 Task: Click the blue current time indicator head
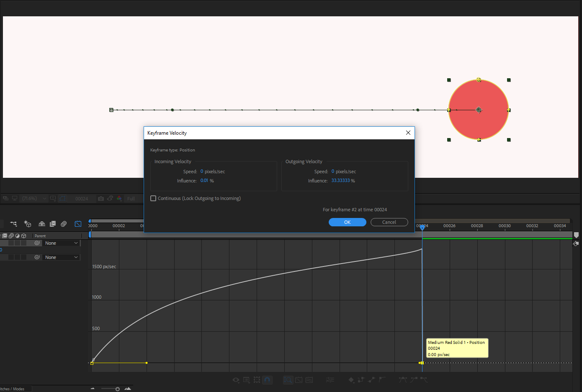[422, 227]
